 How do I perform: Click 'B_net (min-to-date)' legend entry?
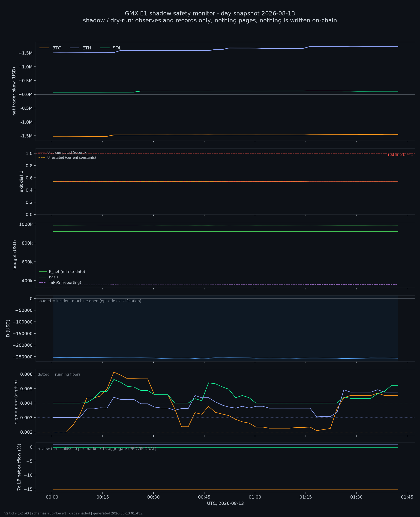click(x=62, y=272)
